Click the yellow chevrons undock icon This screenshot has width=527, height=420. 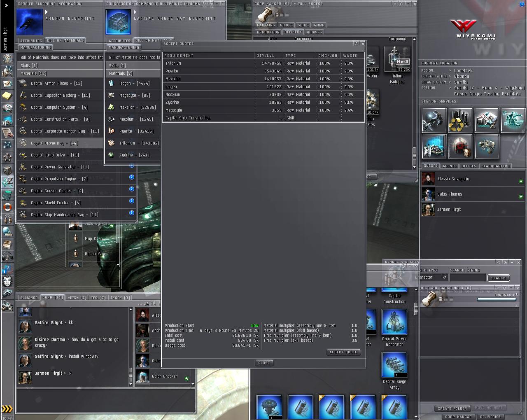coord(7,409)
